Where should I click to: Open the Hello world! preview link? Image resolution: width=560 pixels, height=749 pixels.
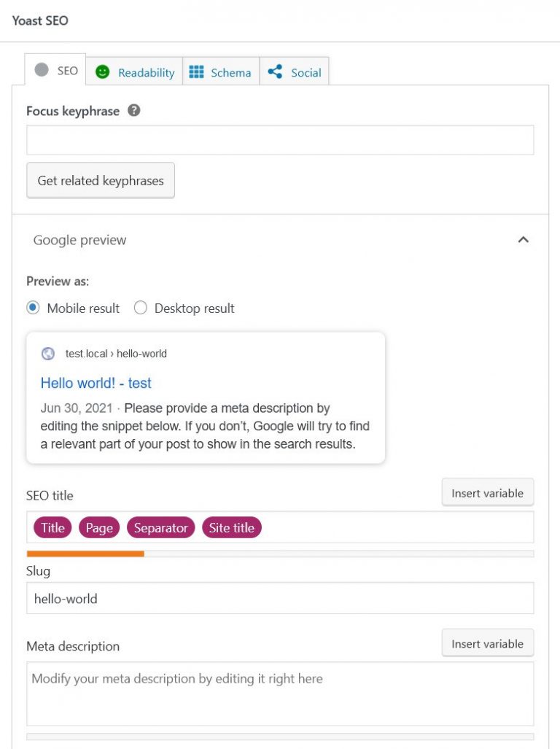[95, 383]
